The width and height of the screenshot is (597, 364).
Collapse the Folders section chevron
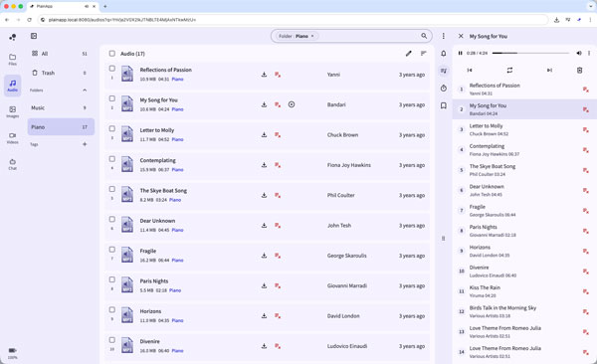coord(85,91)
